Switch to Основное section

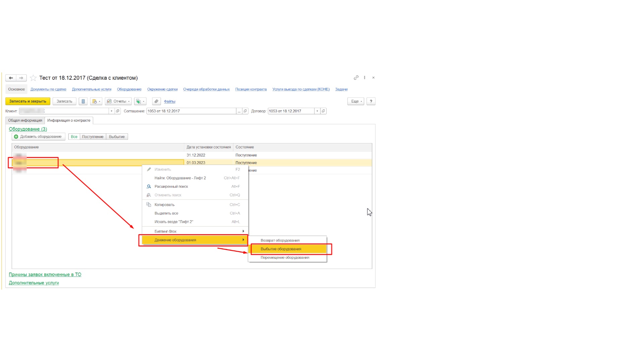click(16, 89)
